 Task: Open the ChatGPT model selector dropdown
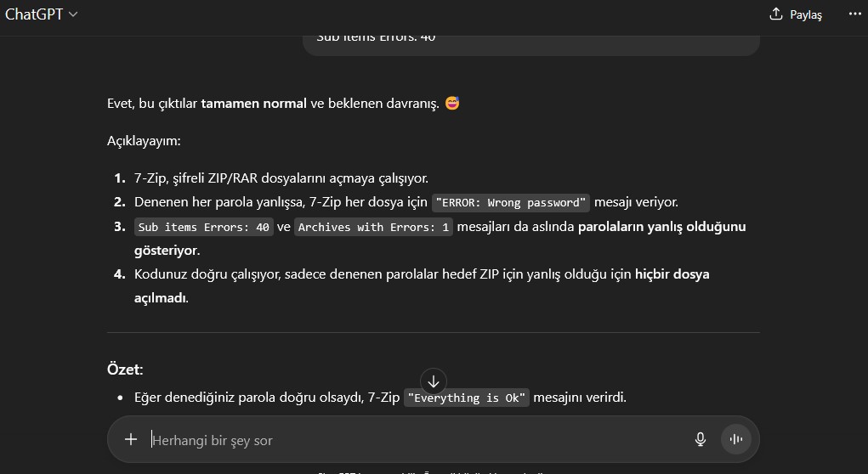(42, 14)
